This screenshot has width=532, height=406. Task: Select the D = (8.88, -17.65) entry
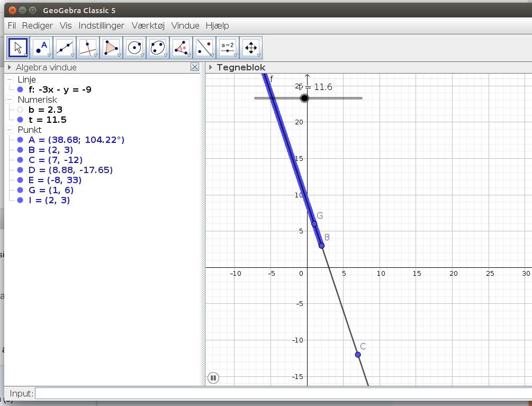(x=70, y=170)
